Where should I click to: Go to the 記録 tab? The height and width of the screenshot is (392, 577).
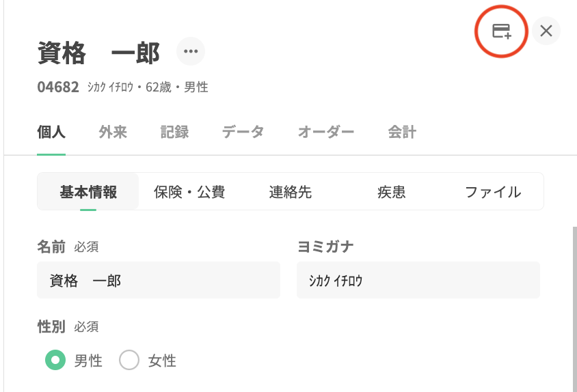coord(174,132)
